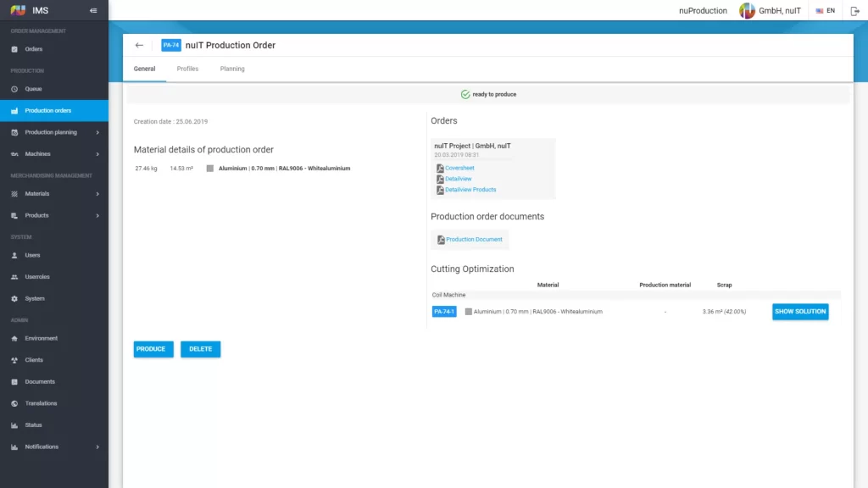The width and height of the screenshot is (868, 488).
Task: Click the user avatar logo for GmbH, nuIT
Action: pyautogui.click(x=747, y=11)
